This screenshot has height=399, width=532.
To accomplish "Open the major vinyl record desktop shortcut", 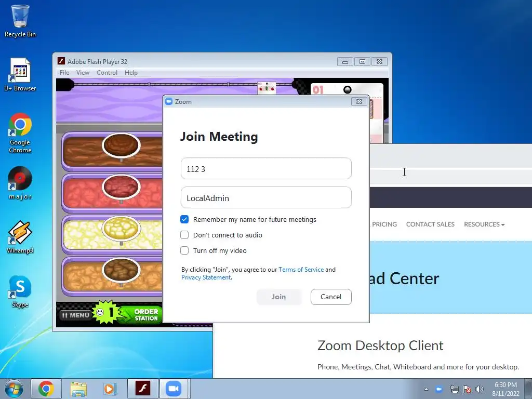I will (20, 182).
